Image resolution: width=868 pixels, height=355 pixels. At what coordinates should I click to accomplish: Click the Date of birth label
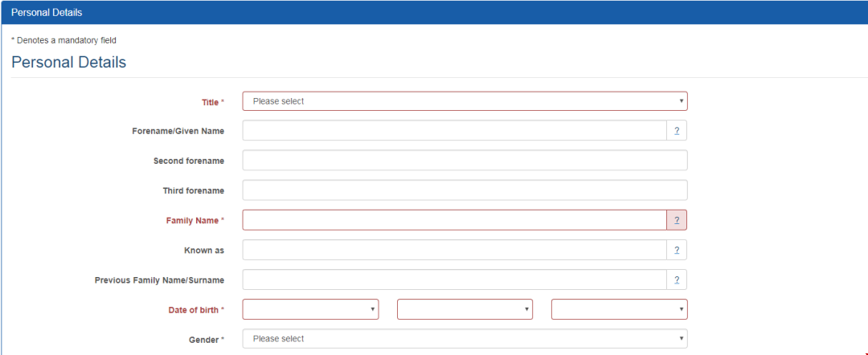point(192,310)
